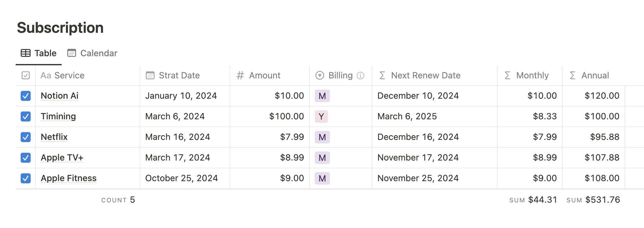Click Netflix start date March 16, 2024
Image resolution: width=644 pixels, height=228 pixels.
177,137
